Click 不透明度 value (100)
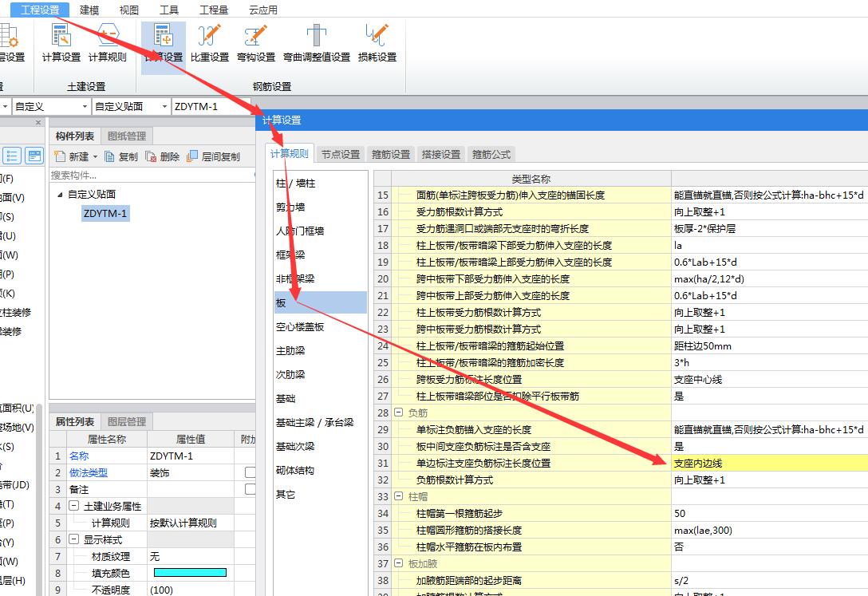Image resolution: width=868 pixels, height=596 pixels. point(191,590)
